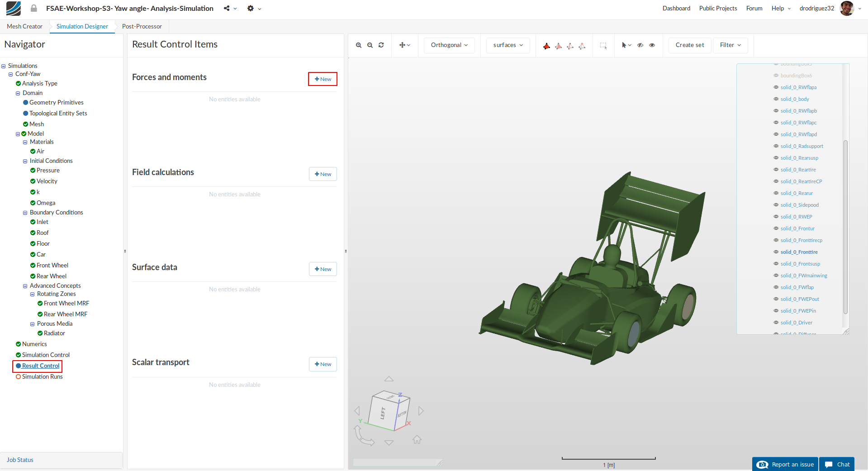Screen dimensions: 868x471
Task: Toggle visibility of solid_0_body
Action: tap(776, 99)
